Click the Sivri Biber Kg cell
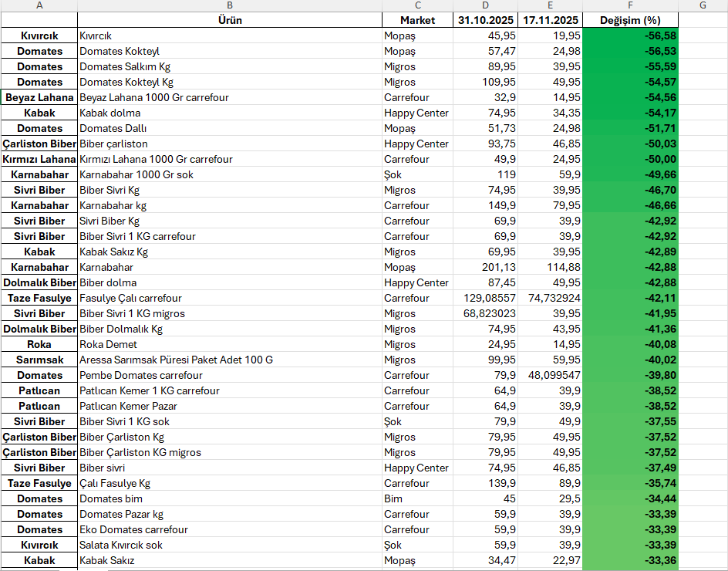 (230, 221)
